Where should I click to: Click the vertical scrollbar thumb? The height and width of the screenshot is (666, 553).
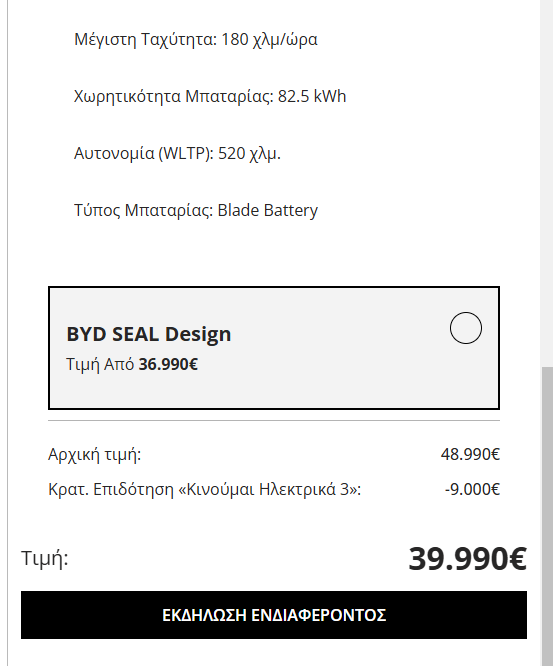click(547, 516)
